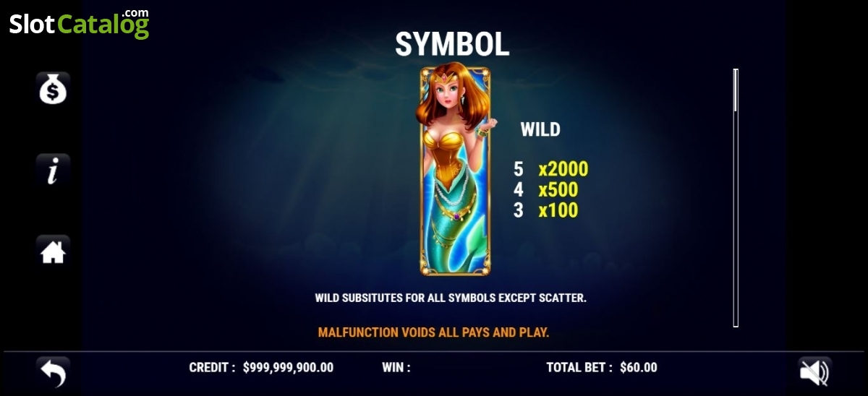Click the wild substitutes description text

[451, 298]
